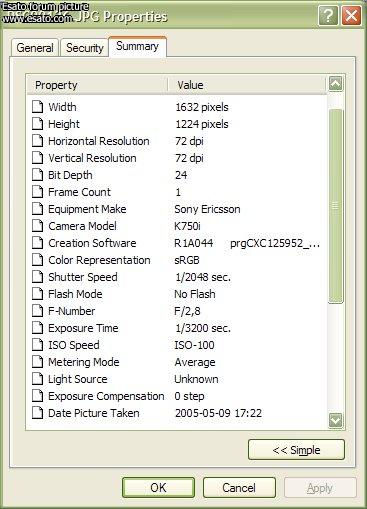The width and height of the screenshot is (367, 509).
Task: Select the Metering Mode property label
Action: tap(84, 362)
